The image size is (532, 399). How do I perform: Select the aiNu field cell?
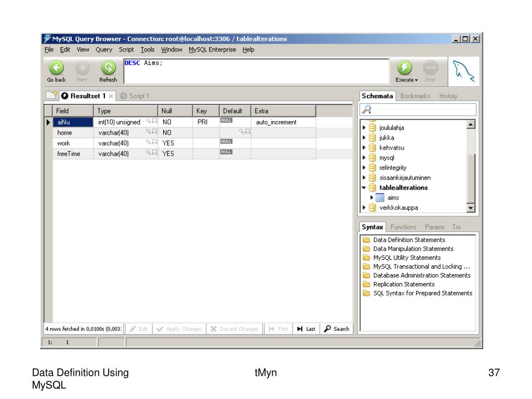click(73, 122)
